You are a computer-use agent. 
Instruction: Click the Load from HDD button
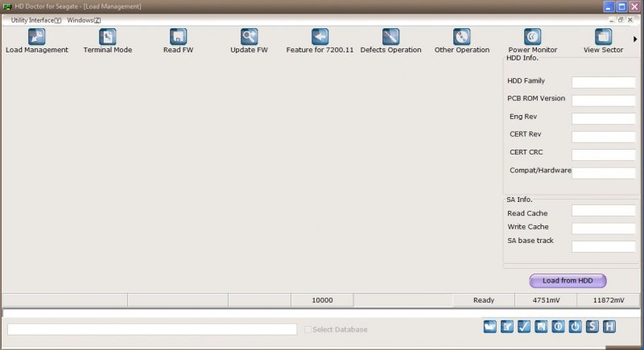(568, 281)
